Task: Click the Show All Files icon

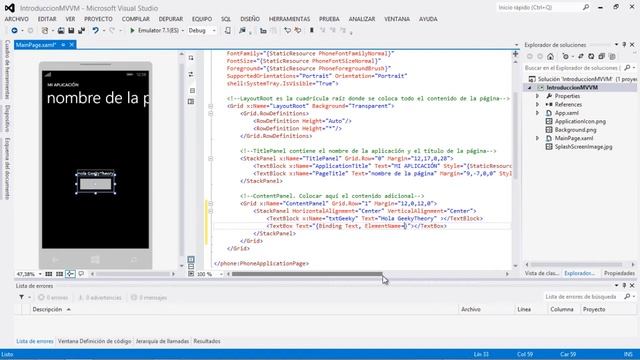Action: [612, 57]
